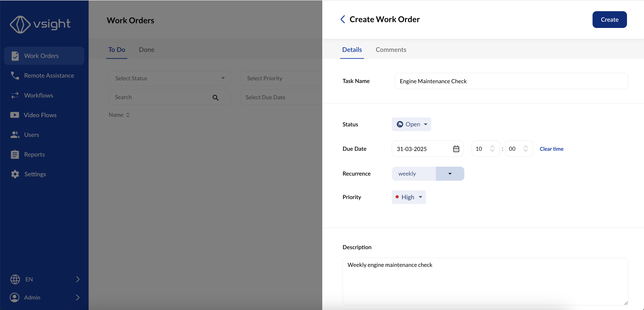Sort by Name column arrows
Image resolution: width=644 pixels, height=310 pixels.
(128, 115)
